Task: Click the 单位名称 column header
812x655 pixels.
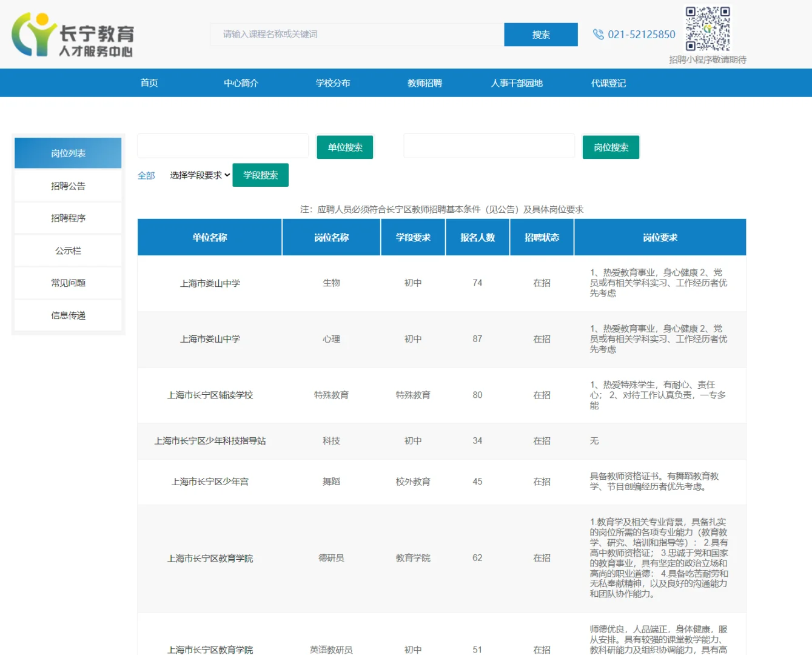Action: (x=210, y=237)
